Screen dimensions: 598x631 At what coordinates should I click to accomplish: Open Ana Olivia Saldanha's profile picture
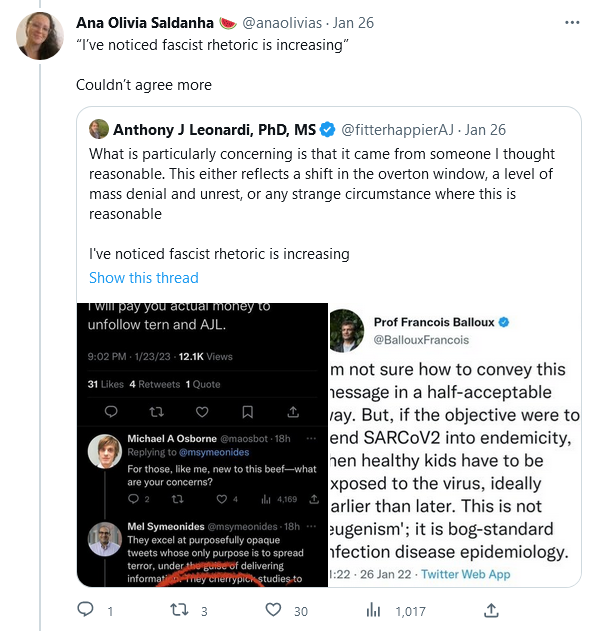tap(39, 35)
